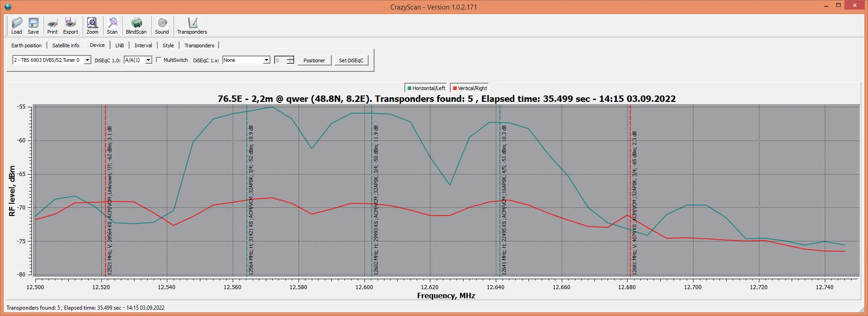Viewport: 868px width, 316px height.
Task: Print the spectrum chart
Action: pyautogui.click(x=52, y=25)
